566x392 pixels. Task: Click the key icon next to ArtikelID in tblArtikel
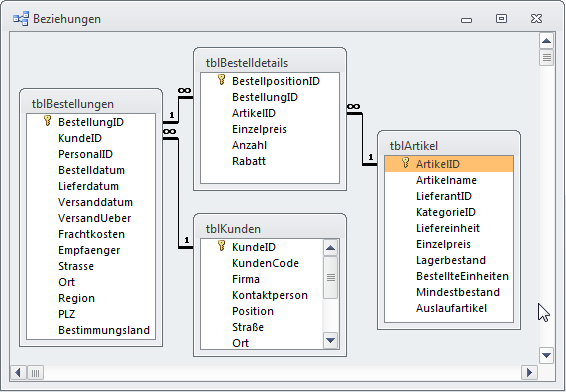pos(406,163)
